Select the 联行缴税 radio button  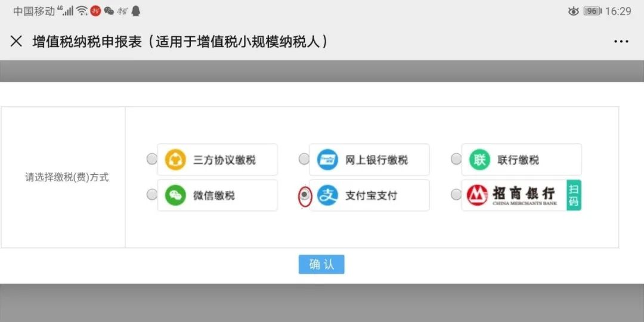pyautogui.click(x=456, y=159)
